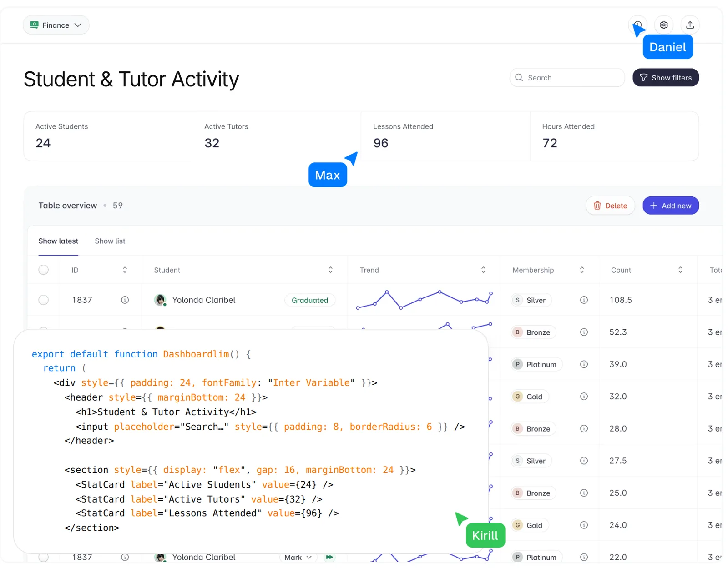This screenshot has height=568, width=728.
Task: Click the info icon in the 52.3 Bronze row
Action: [584, 332]
